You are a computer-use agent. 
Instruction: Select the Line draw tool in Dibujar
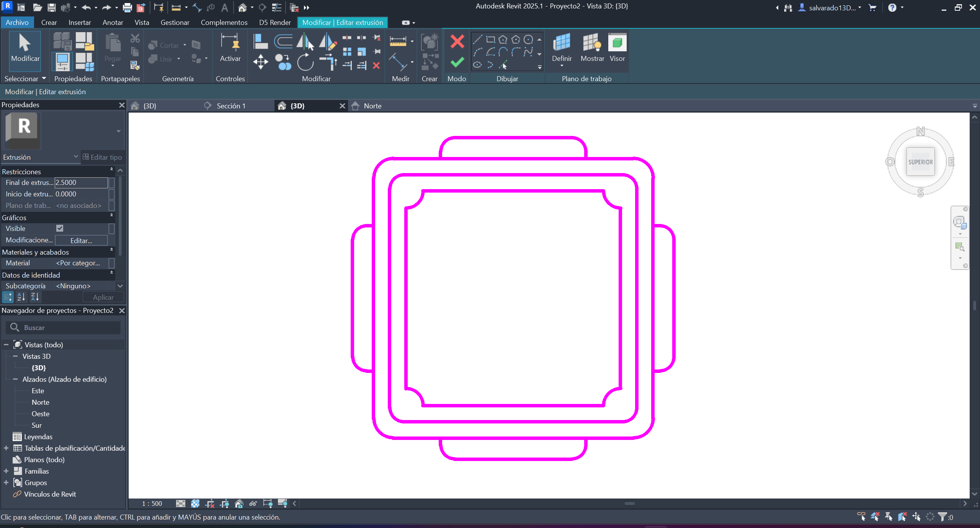[477, 39]
